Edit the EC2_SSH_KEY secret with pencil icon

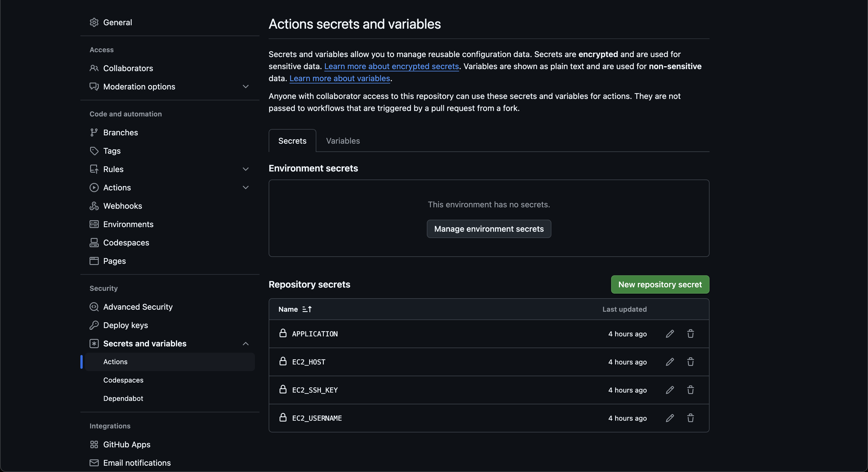coord(670,390)
